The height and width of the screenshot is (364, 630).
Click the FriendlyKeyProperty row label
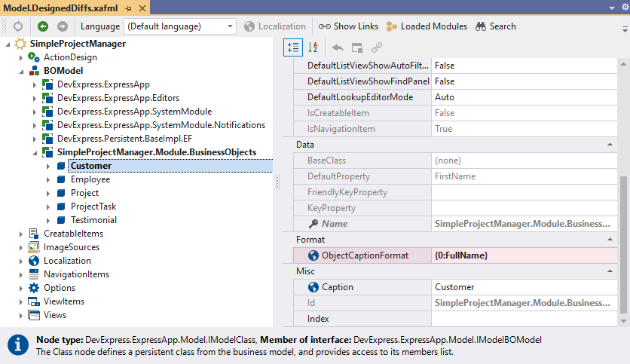[347, 192]
